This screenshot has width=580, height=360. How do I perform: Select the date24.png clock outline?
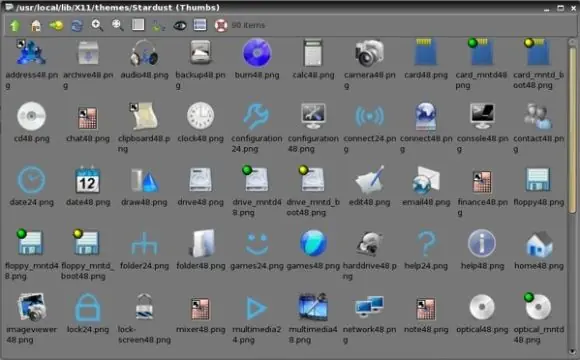click(31, 180)
